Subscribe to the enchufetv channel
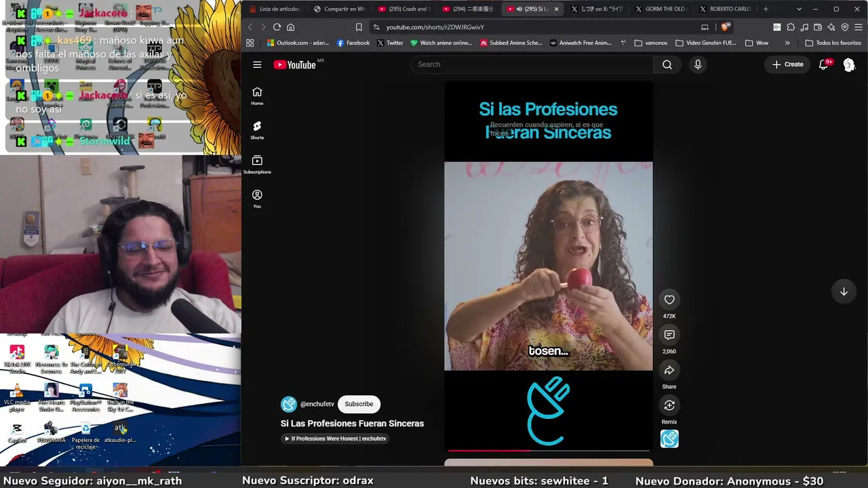 pyautogui.click(x=359, y=404)
